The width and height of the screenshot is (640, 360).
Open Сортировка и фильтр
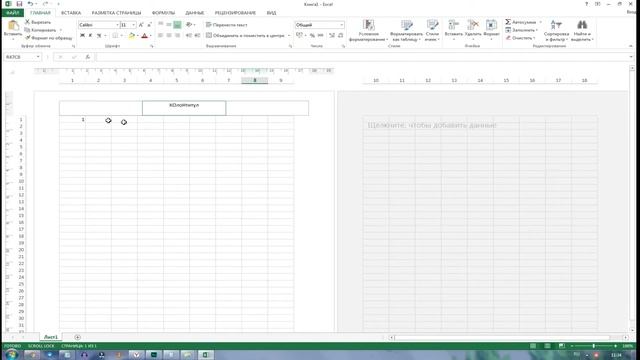556,30
